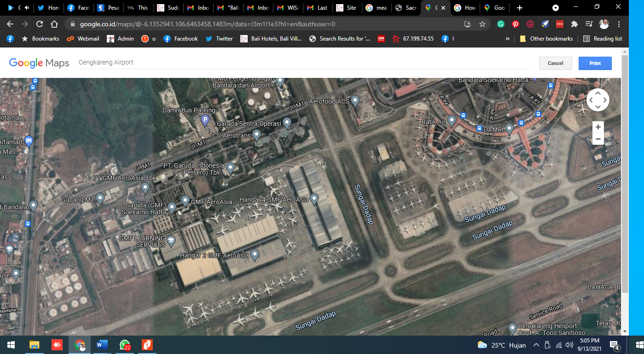Select the Garuda Sentra Operasi map pin

pyautogui.click(x=287, y=123)
